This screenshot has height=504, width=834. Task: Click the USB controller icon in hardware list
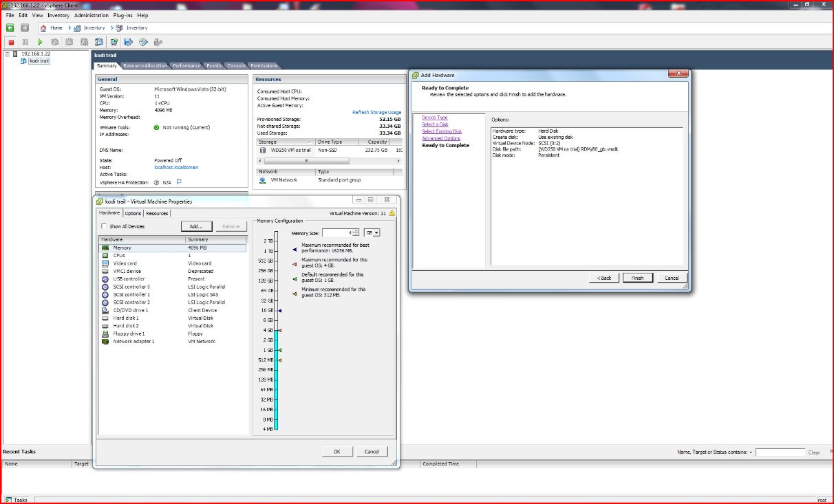(105, 279)
